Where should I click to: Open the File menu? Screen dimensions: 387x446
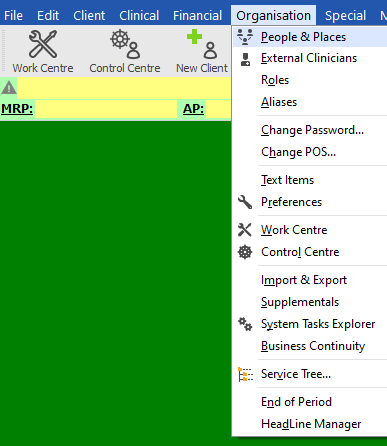click(x=13, y=16)
